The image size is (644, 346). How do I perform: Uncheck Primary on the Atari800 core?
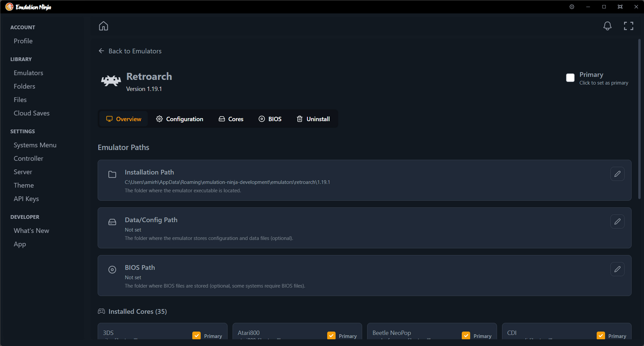(x=331, y=336)
